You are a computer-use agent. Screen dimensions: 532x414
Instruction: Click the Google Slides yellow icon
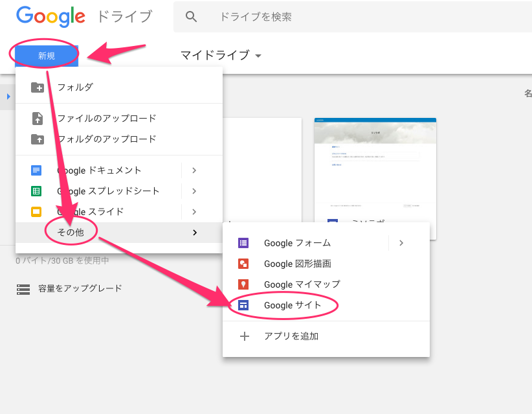point(36,212)
